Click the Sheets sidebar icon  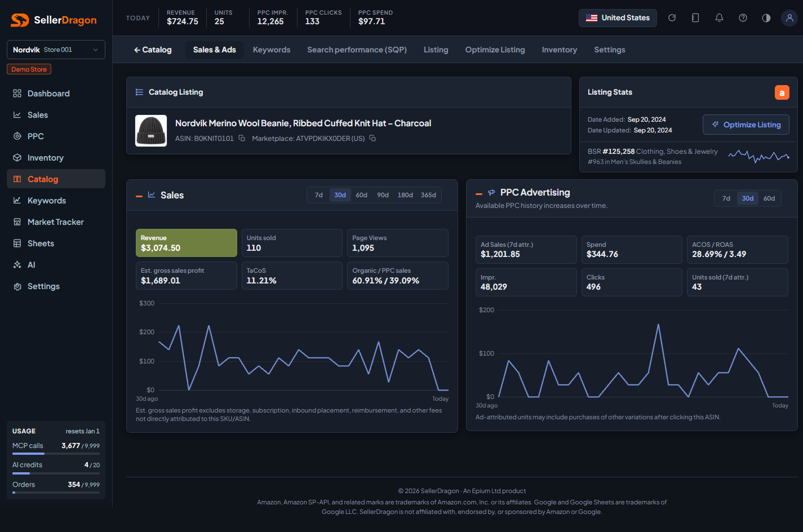click(17, 243)
